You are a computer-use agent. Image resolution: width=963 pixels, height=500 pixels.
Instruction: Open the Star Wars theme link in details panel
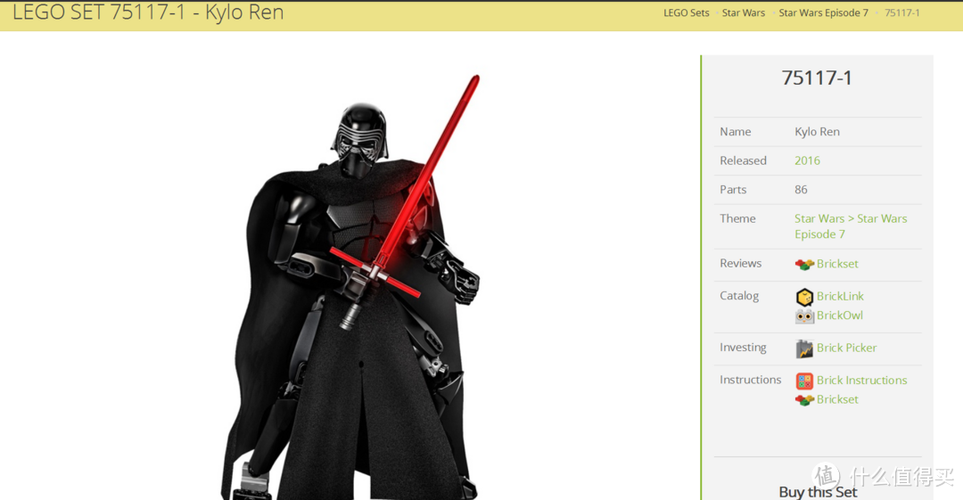pos(819,219)
